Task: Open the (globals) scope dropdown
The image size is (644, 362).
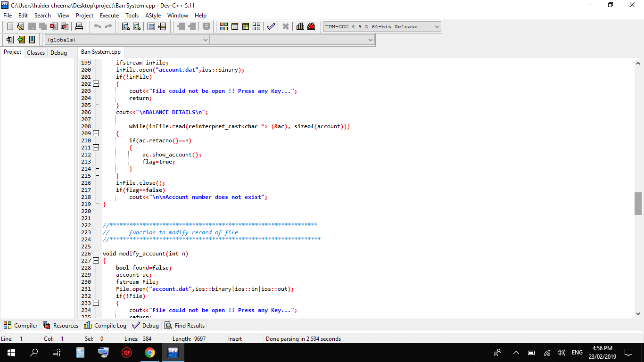Action: [127, 40]
